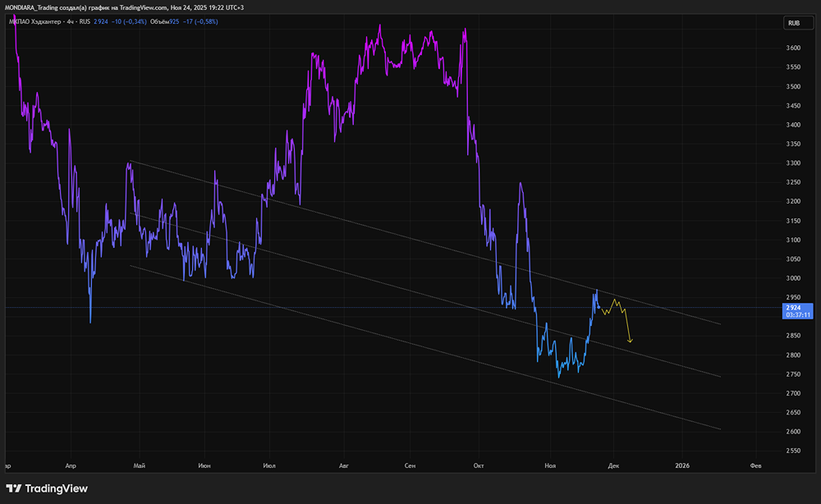Click the 3350 price axis label
The image size is (821, 504).
pyautogui.click(x=793, y=144)
